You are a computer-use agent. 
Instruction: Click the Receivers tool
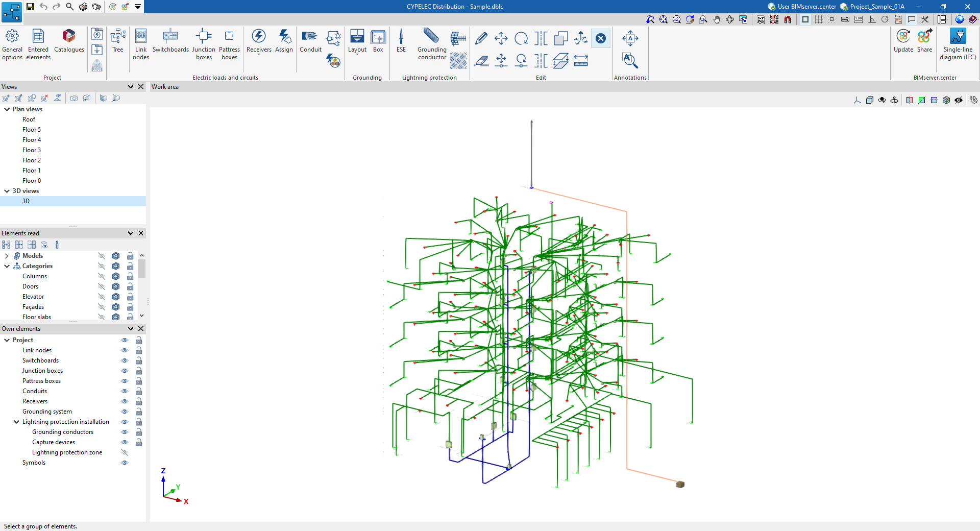(x=259, y=41)
